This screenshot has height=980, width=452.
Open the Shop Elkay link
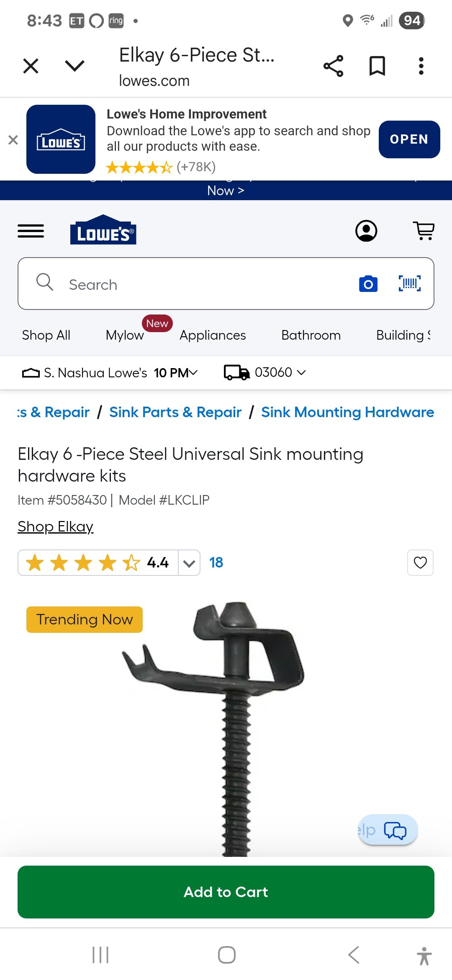pyautogui.click(x=55, y=526)
